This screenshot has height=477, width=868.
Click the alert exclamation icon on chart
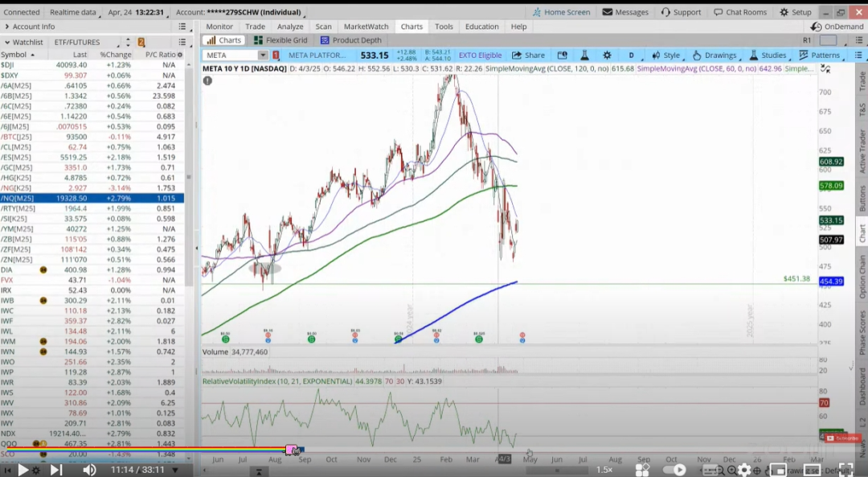[x=207, y=81]
